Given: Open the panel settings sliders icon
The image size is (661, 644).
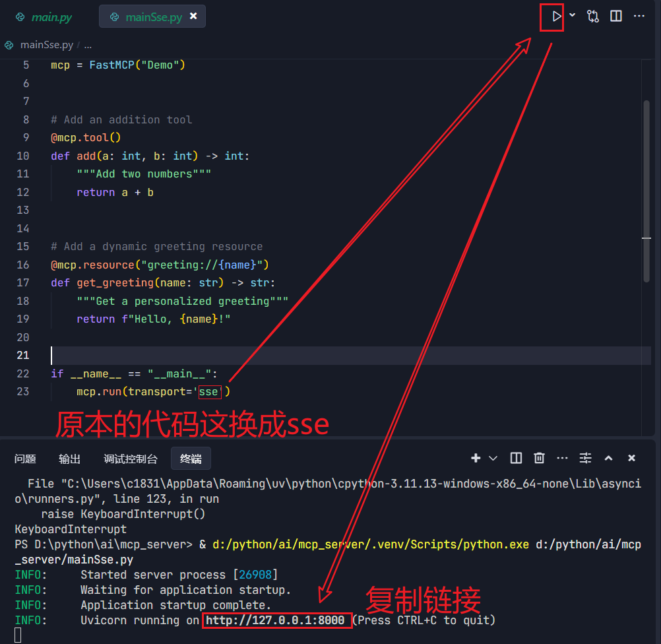Looking at the screenshot, I should pos(585,458).
